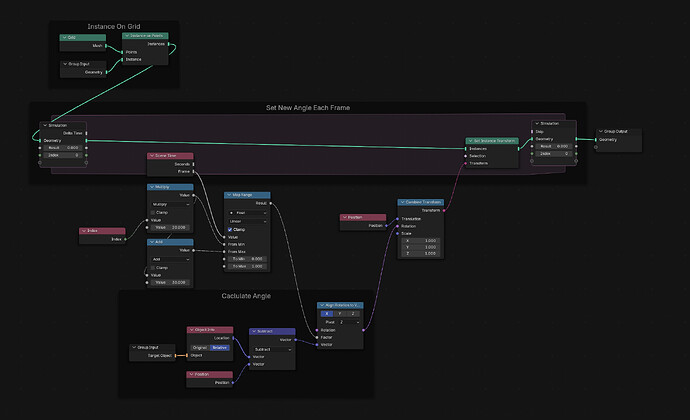Click the Geometry input socket on Group Output
Screen dimensions: 690x420
point(596,140)
